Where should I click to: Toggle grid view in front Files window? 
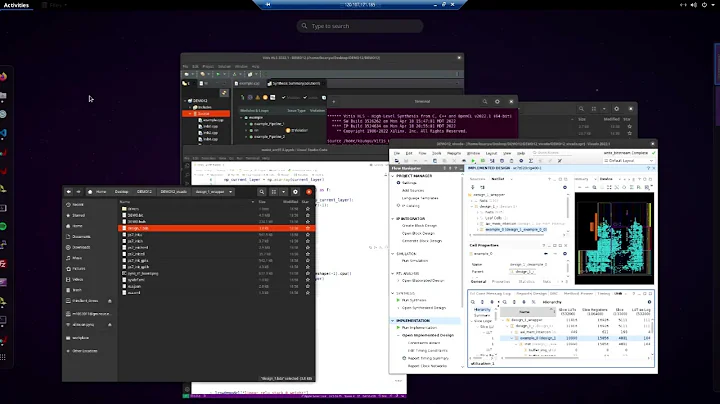coord(274,192)
